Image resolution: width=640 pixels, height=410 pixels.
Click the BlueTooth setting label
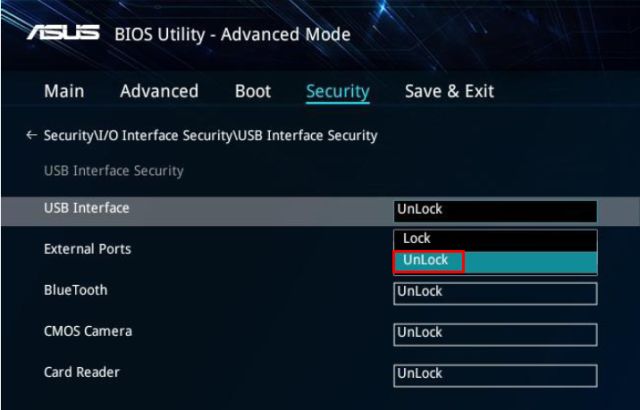click(x=76, y=290)
